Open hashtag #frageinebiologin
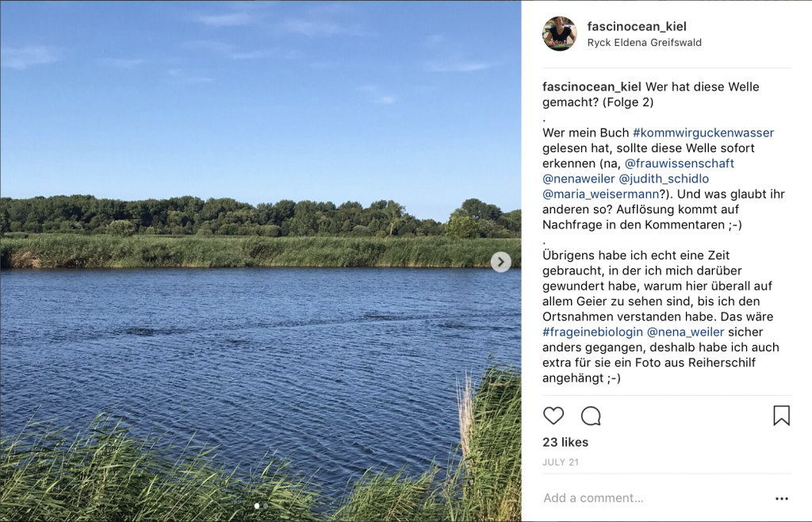Viewport: 812px width, 522px height. point(592,332)
